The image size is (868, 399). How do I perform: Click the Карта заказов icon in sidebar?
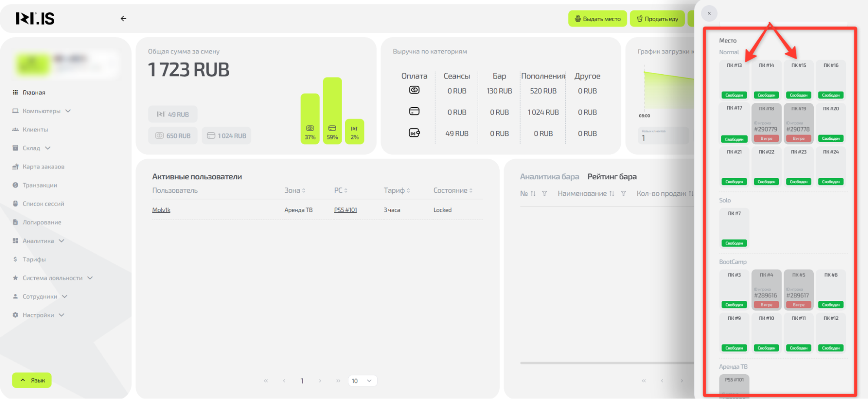click(x=15, y=167)
